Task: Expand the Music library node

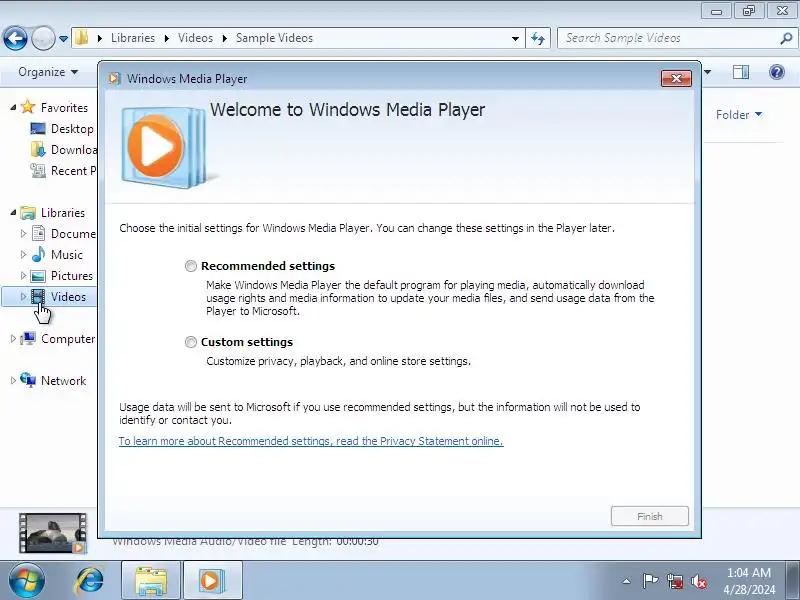Action: click(x=23, y=255)
